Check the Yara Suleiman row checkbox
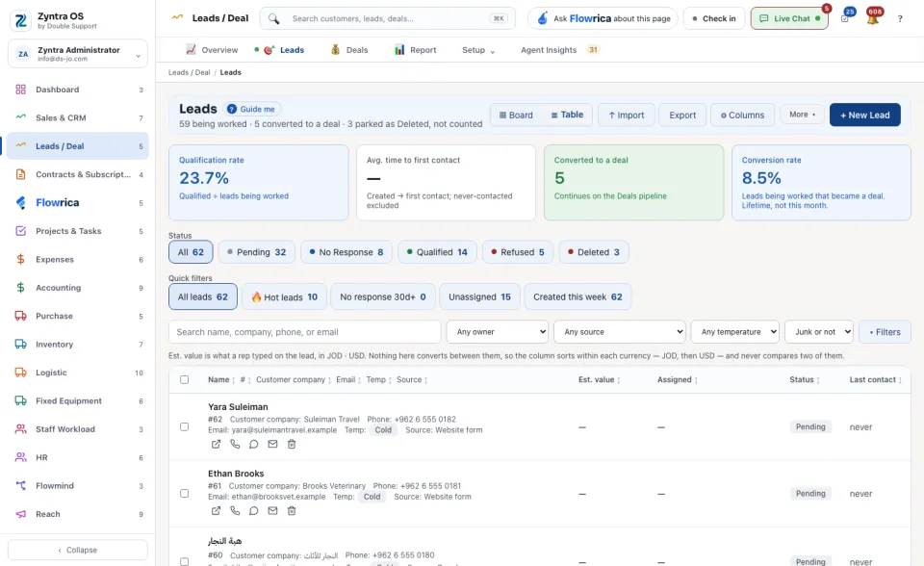The image size is (924, 566). click(185, 426)
